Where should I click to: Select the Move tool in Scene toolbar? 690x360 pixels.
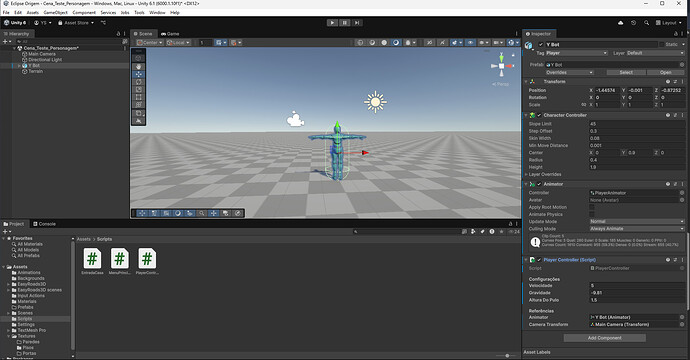[x=139, y=74]
